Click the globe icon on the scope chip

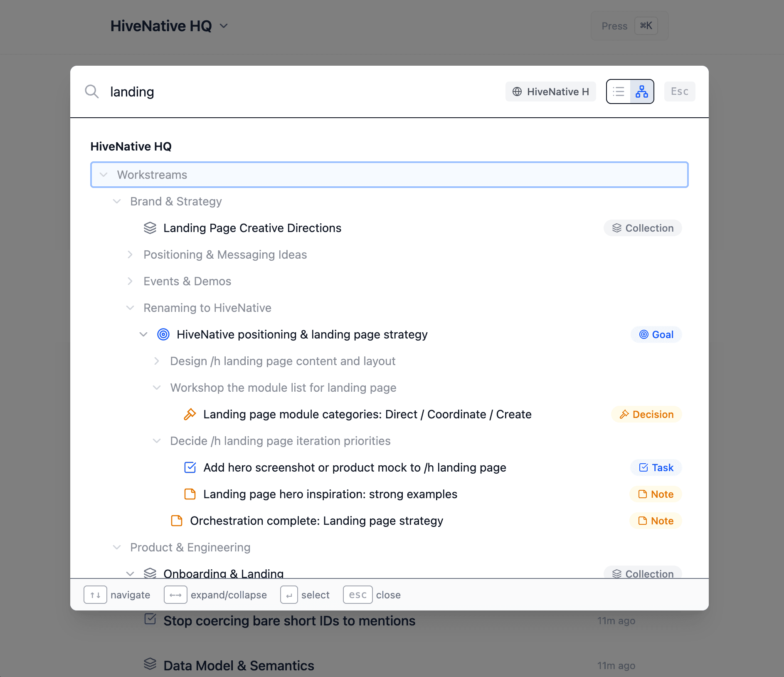coord(517,91)
